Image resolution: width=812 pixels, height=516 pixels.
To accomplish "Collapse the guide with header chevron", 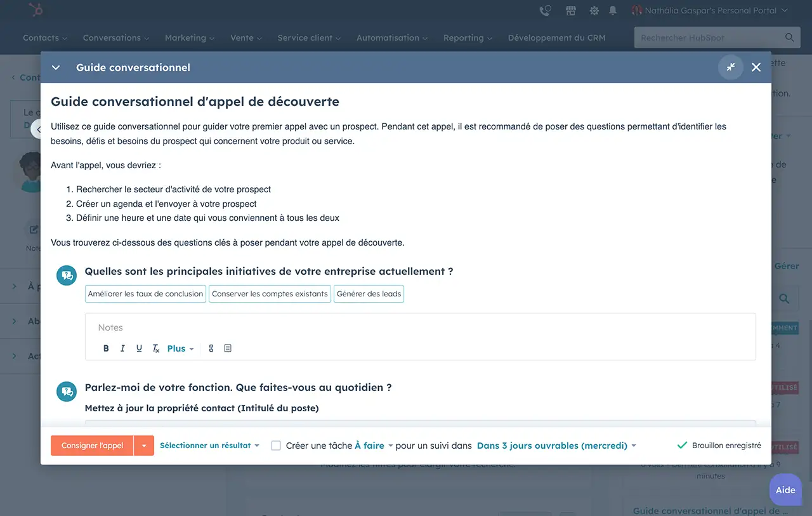I will click(56, 67).
